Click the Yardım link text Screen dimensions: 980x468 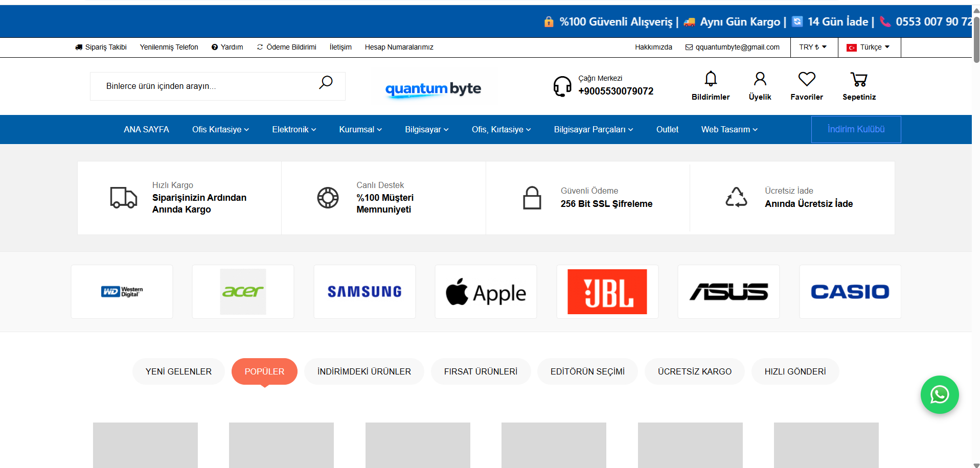(232, 47)
